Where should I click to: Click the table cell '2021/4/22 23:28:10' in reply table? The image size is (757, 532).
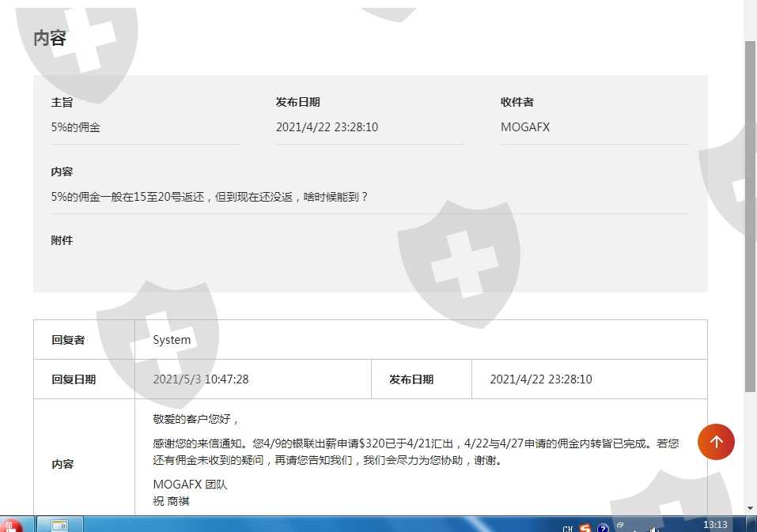[x=541, y=379]
